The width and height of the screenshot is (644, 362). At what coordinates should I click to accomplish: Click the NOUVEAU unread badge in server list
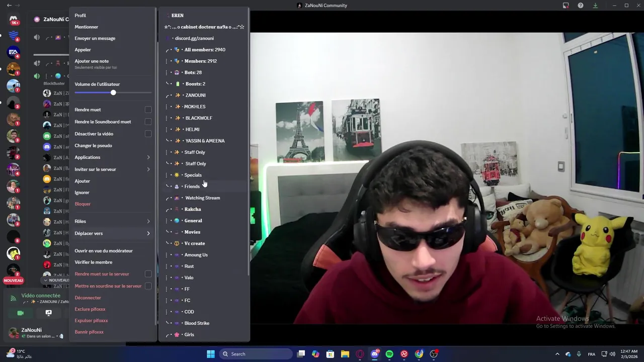pos(13,281)
